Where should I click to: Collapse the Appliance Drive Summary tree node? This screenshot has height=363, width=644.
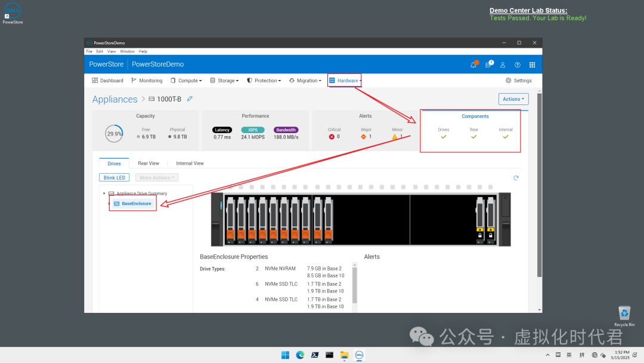coord(104,193)
